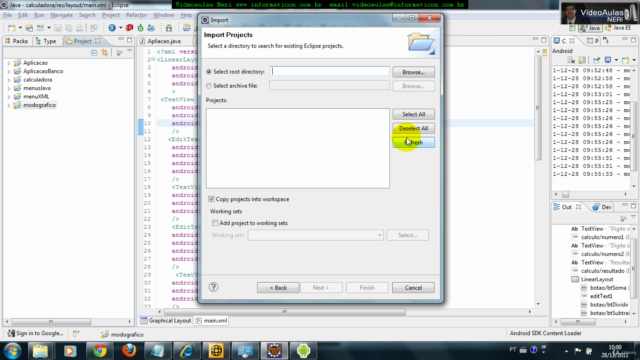
Task: Expand menuJava project tree node
Action: point(9,89)
